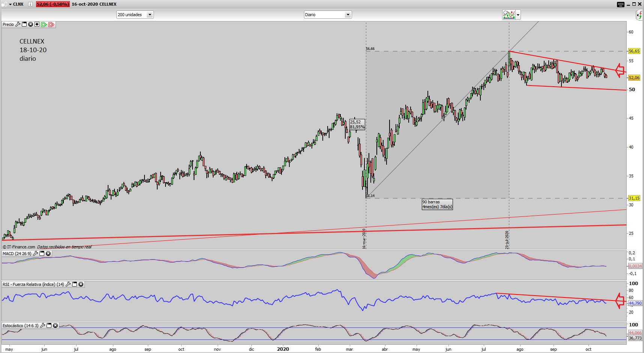Screen dimensions: 644x353
Task: Open MACD indicator wrench settings
Action: (36, 254)
